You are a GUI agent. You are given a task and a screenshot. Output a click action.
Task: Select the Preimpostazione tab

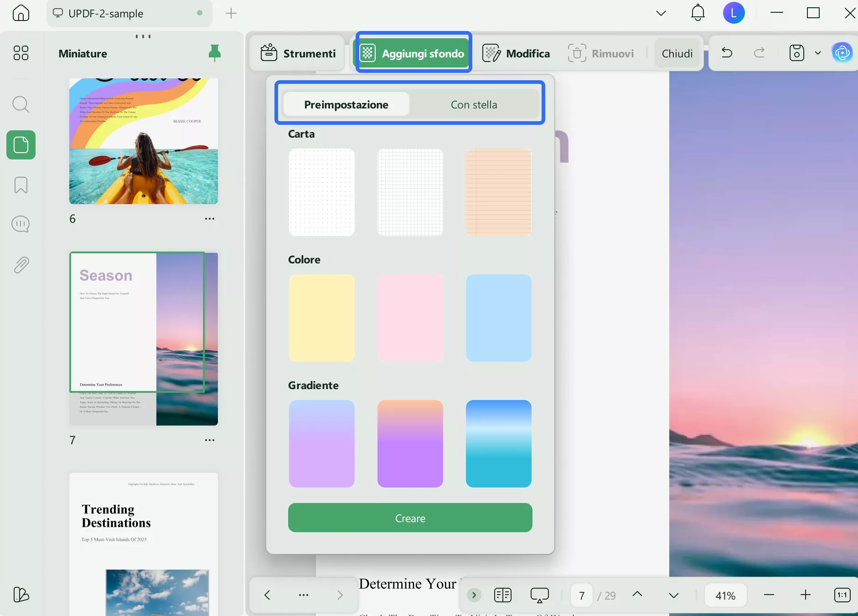pos(346,105)
